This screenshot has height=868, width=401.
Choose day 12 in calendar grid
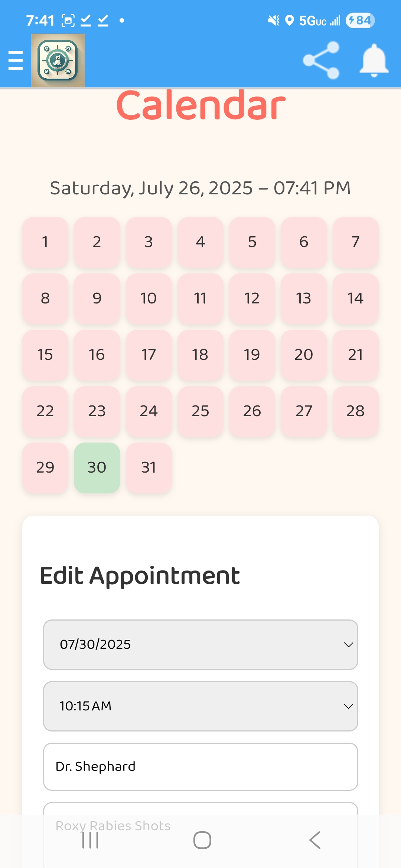click(252, 298)
